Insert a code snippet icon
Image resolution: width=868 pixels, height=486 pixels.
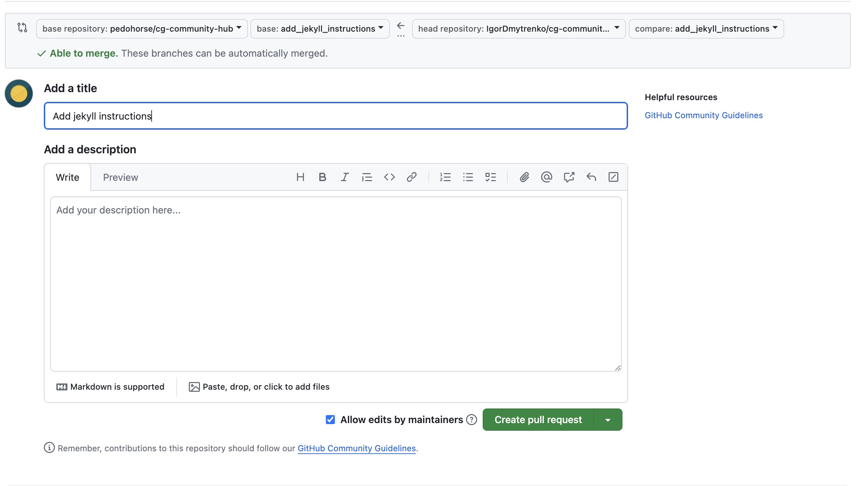(x=389, y=177)
